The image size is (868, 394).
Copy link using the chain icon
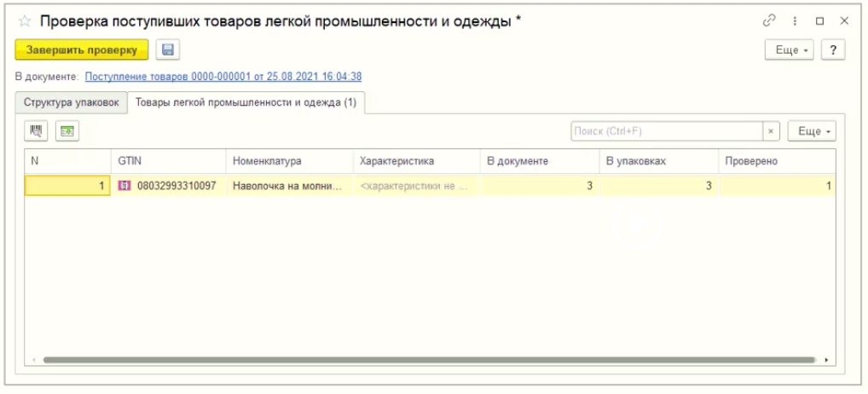coord(770,21)
